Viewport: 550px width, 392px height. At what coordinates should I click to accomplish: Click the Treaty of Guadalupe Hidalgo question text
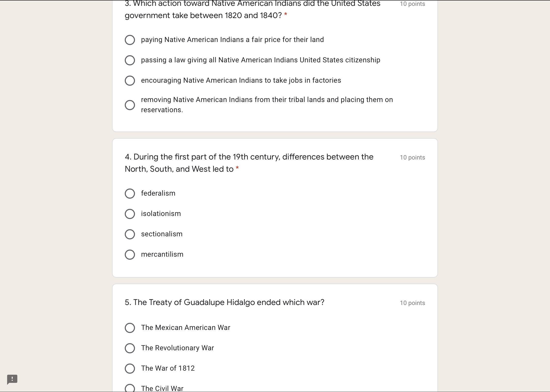point(224,302)
